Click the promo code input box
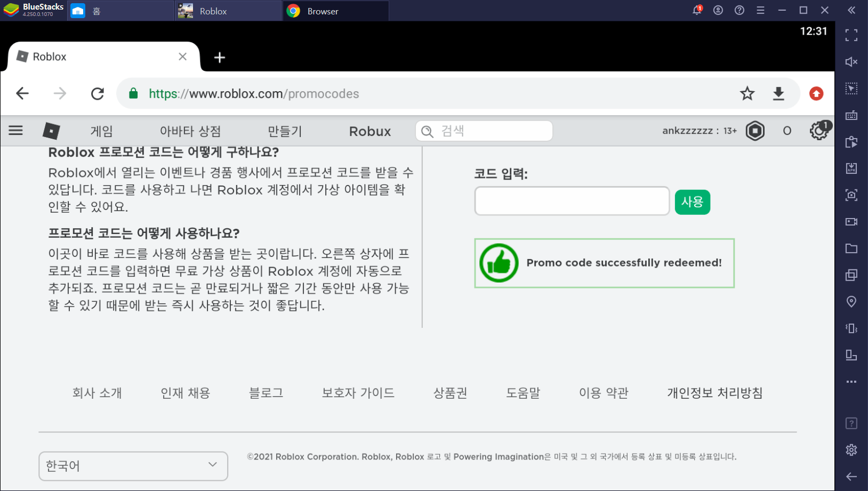The height and width of the screenshot is (491, 868). [x=572, y=201]
